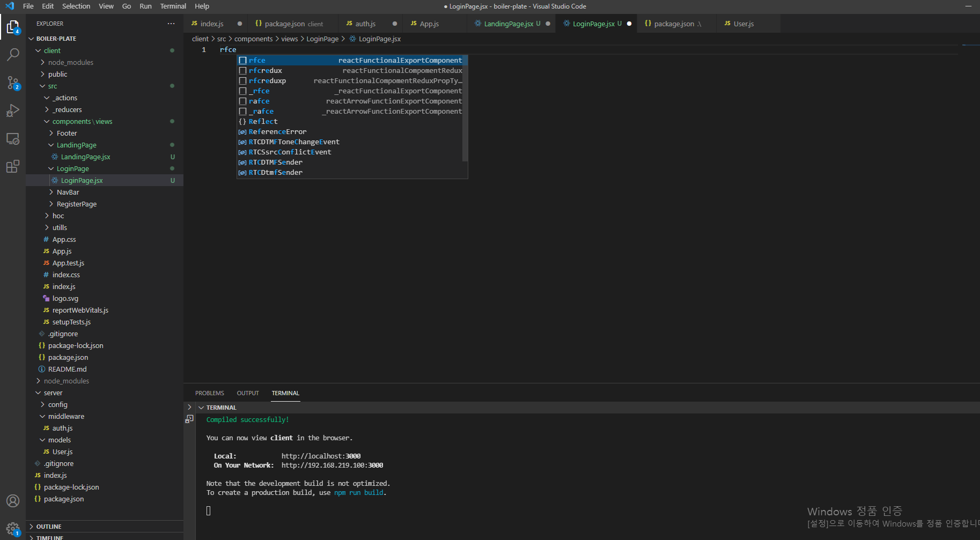The image size is (980, 540).
Task: Click in editor line 1 after rfce
Action: (x=237, y=49)
